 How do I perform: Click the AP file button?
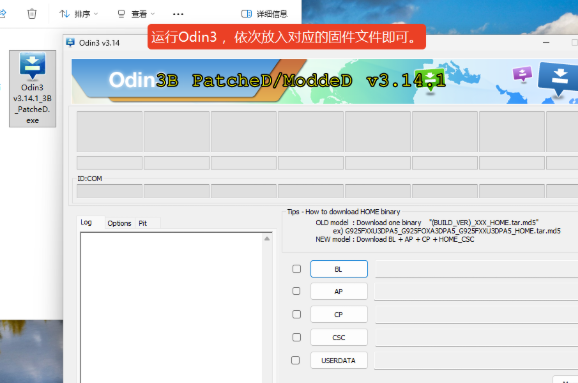339,292
